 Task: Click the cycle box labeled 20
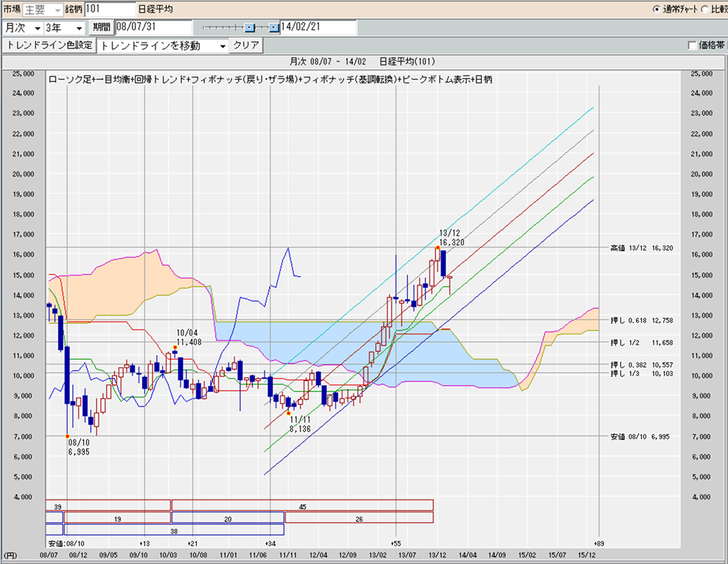[228, 517]
